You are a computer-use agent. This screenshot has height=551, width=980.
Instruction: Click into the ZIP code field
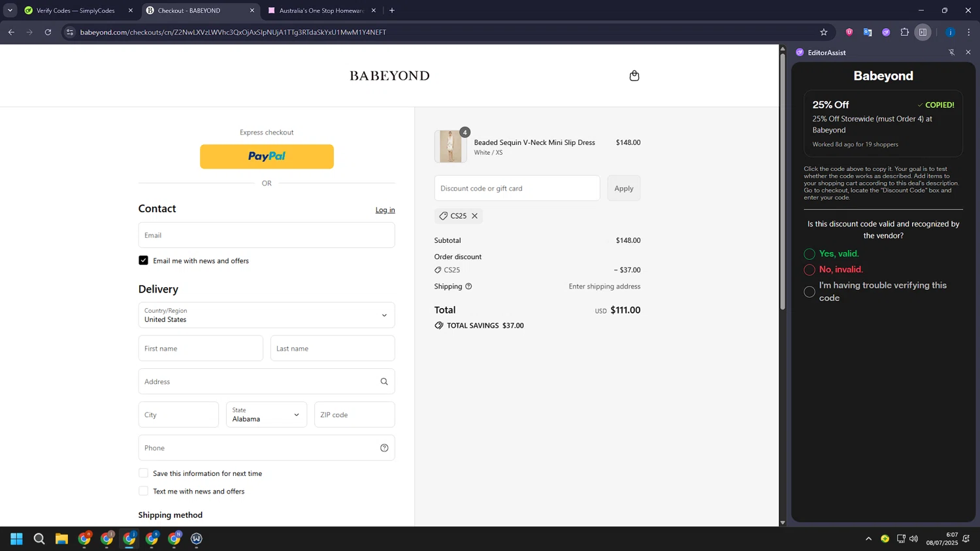(354, 415)
